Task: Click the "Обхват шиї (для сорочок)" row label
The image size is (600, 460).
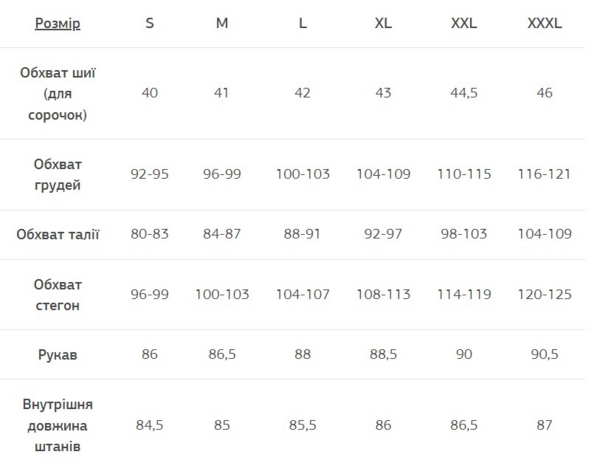Action: (x=57, y=93)
